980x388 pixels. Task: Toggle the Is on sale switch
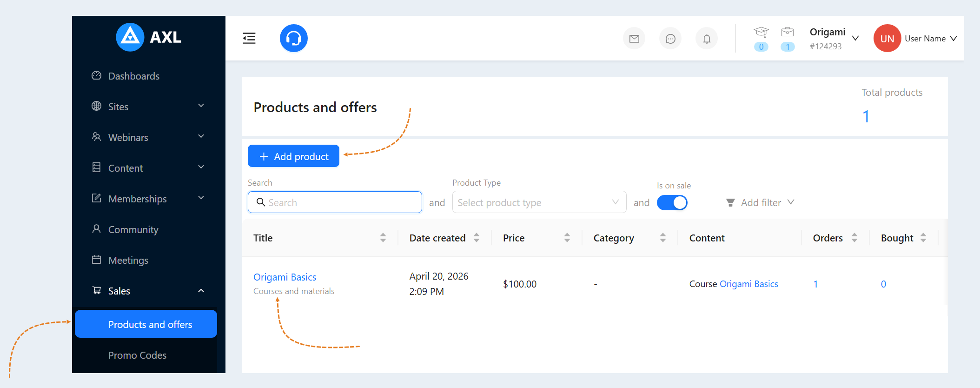click(672, 203)
